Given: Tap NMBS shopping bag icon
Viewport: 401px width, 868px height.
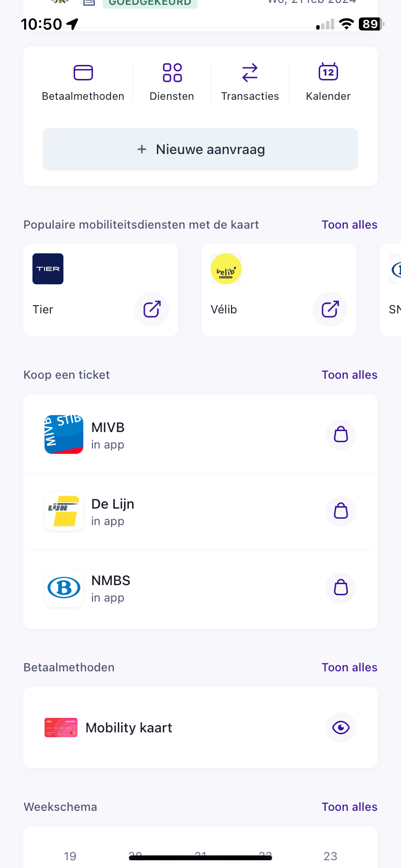Looking at the screenshot, I should (x=341, y=588).
